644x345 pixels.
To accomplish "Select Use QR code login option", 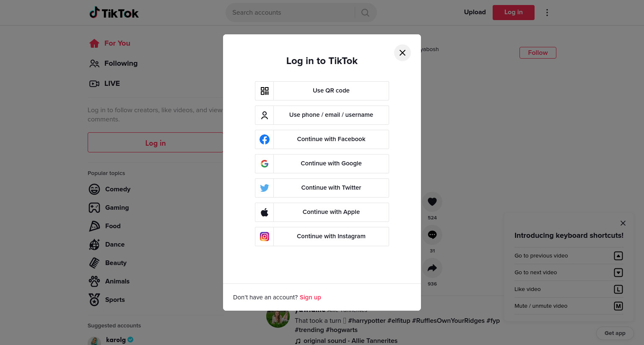I will [x=322, y=91].
